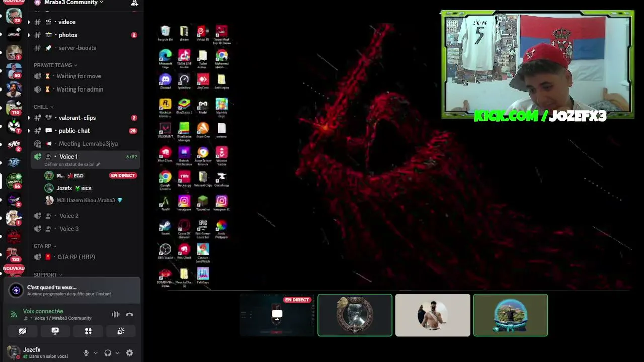
Task: Open TikTok LIVE Studio desktop icon
Action: (184, 57)
